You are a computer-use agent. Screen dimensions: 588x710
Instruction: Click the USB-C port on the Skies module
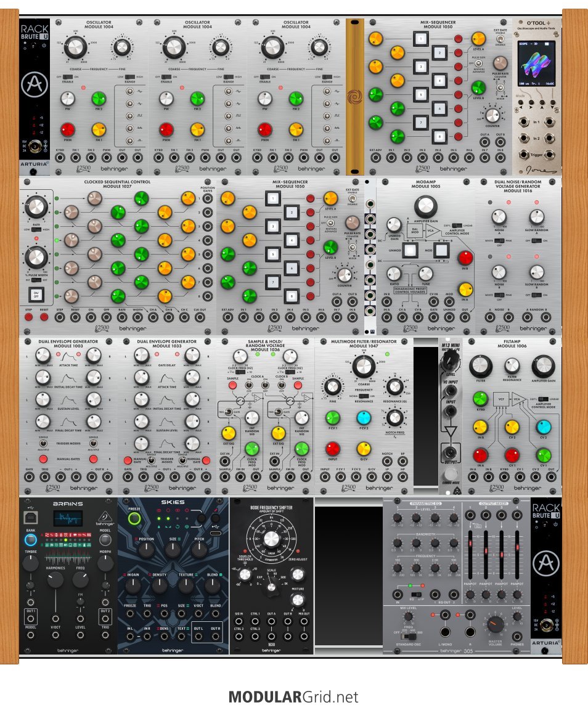point(216,533)
